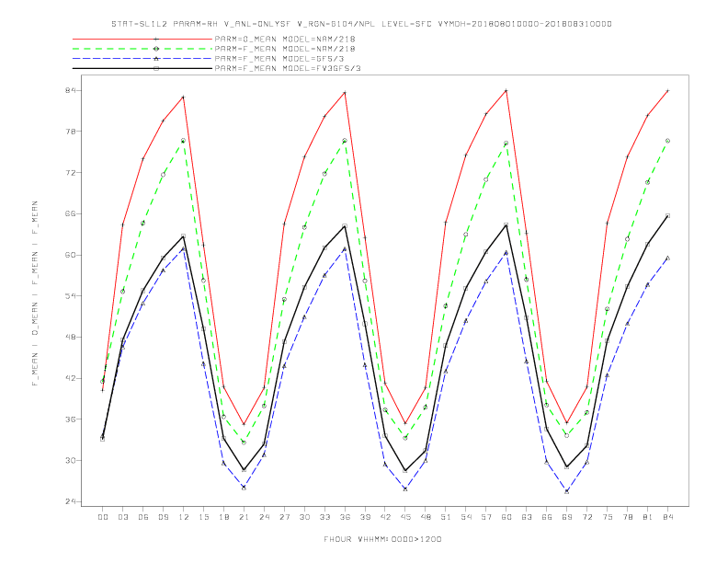Click x-axis forecast hour label 06
The width and height of the screenshot is (728, 563).
click(143, 517)
